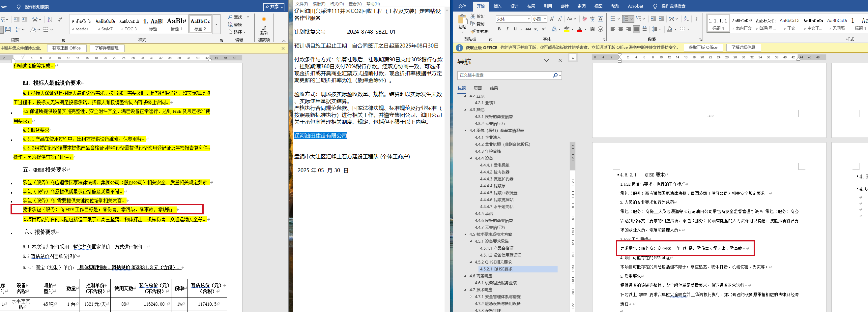This screenshot has height=312, width=868.
Task: Click the Paste clipboard icon in right Word
Action: click(462, 19)
